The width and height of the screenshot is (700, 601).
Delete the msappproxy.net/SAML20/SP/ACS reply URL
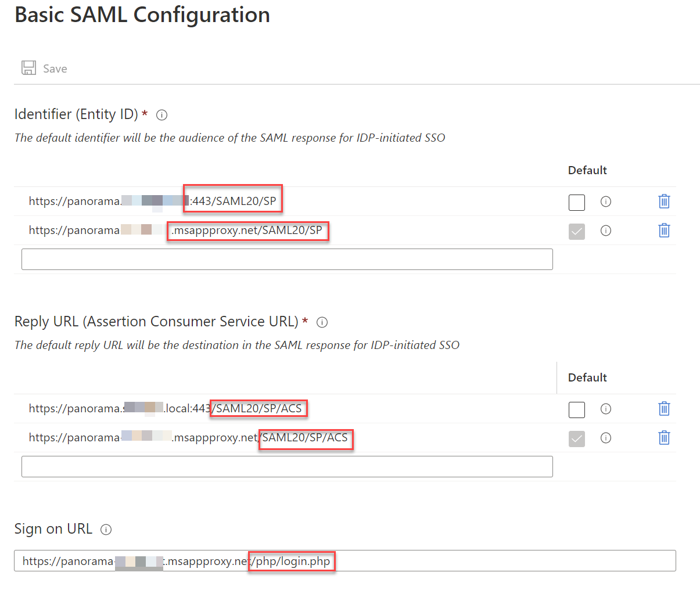[x=664, y=438]
